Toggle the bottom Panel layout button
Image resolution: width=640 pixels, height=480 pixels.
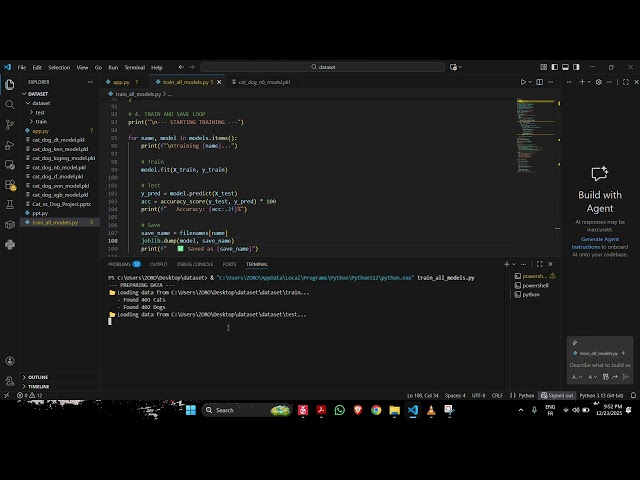point(565,67)
